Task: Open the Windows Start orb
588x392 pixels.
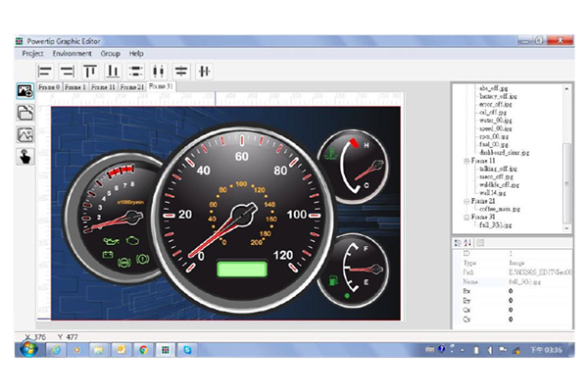Action: [28, 349]
